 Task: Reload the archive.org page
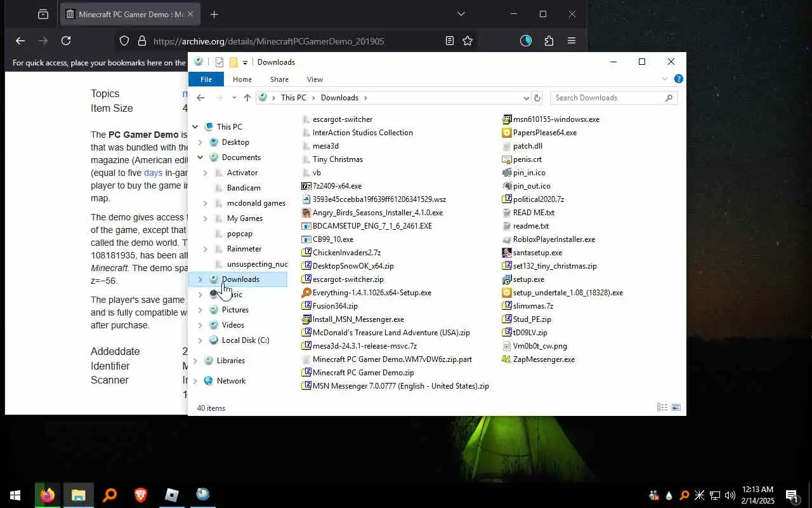(66, 41)
